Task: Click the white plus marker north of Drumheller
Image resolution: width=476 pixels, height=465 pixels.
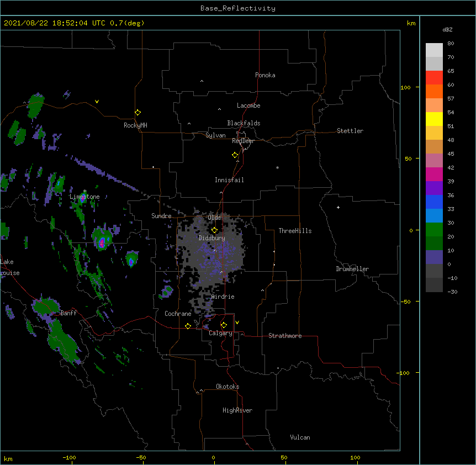Action: pos(338,207)
